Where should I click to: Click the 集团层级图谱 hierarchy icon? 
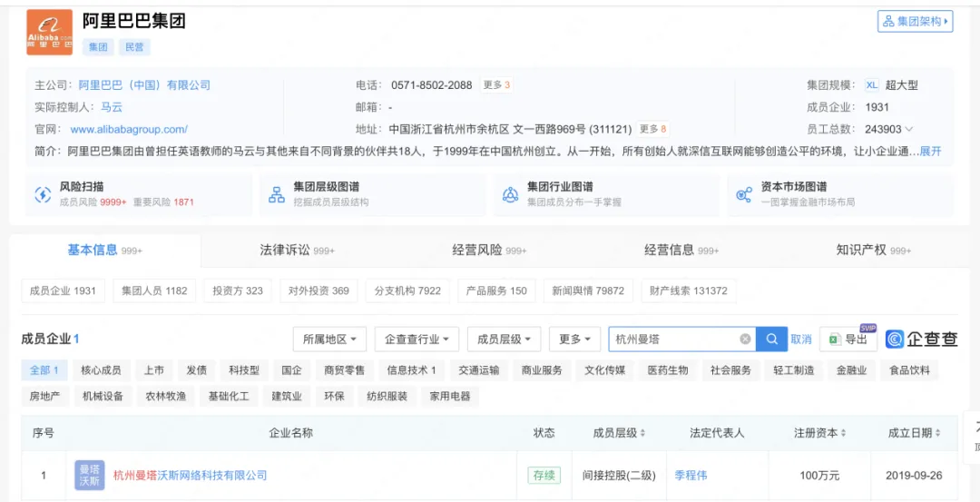tap(276, 194)
